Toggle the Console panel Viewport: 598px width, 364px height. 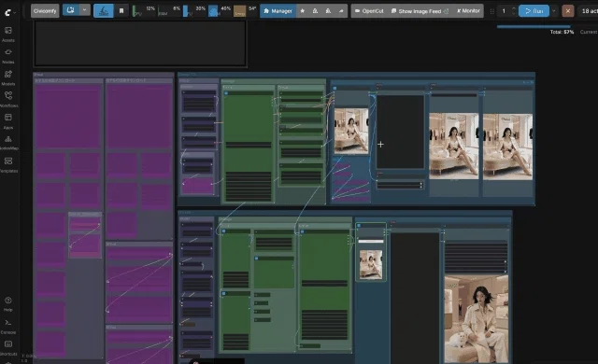coord(8,326)
